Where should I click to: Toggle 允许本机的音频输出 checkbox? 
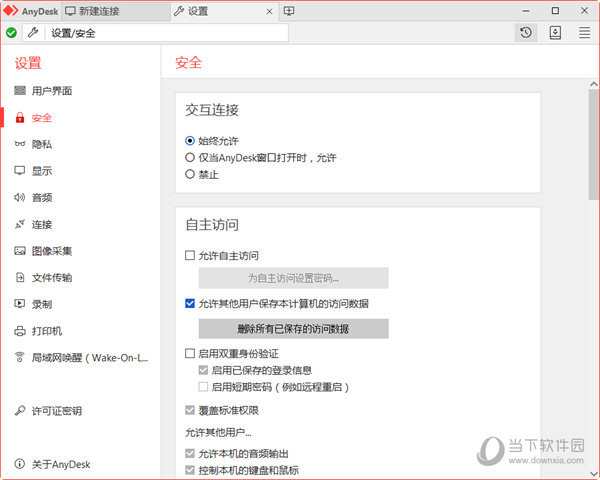click(x=190, y=454)
